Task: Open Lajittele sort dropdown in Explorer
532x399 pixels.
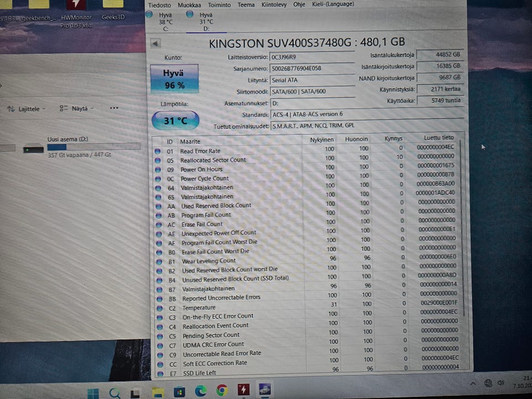Action: [26, 109]
